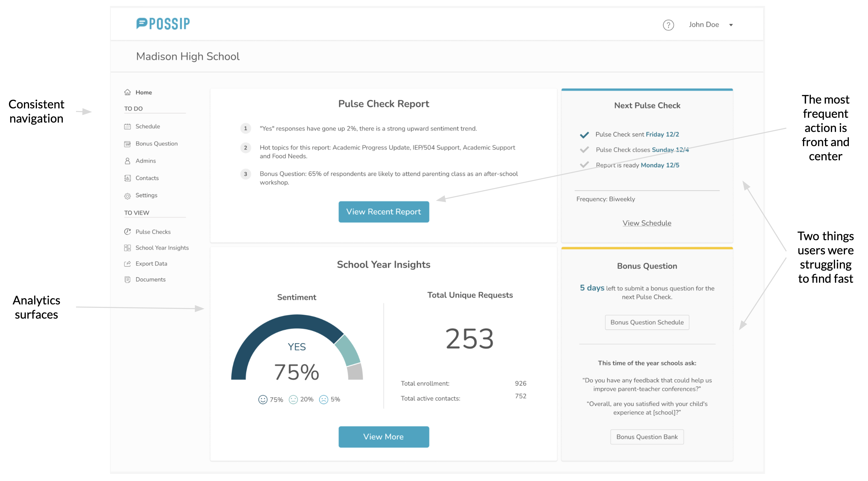The width and height of the screenshot is (868, 481).
Task: Click the School Year Insights grid icon
Action: pos(127,248)
